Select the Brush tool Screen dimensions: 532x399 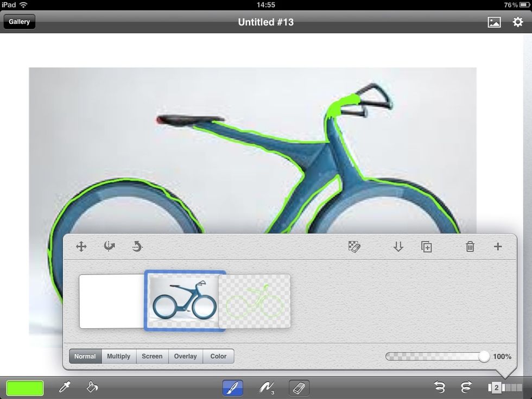click(x=232, y=387)
